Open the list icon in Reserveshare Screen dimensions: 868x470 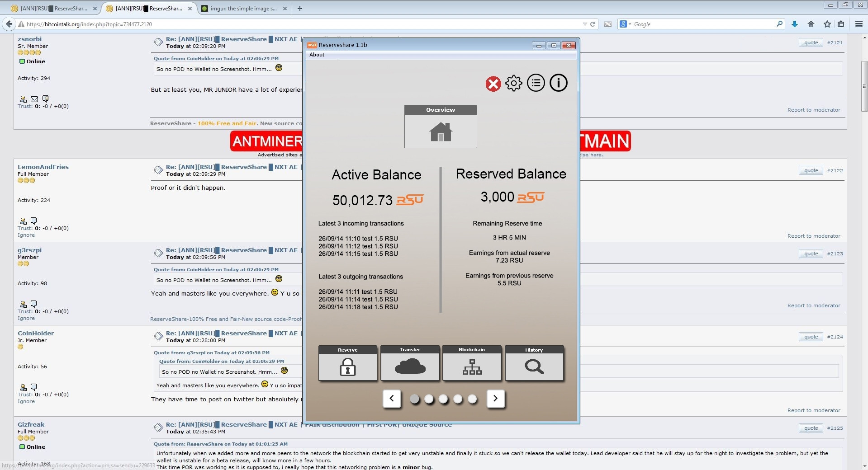pos(536,83)
